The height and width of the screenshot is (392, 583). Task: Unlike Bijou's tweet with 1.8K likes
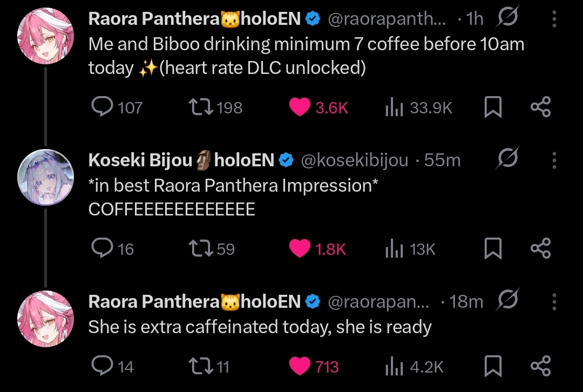tap(300, 248)
